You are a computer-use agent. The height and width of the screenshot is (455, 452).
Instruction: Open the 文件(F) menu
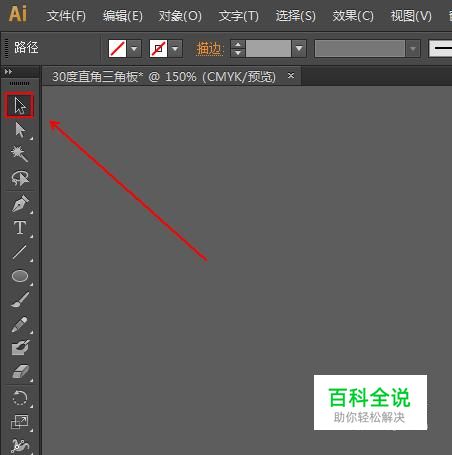pyautogui.click(x=66, y=16)
